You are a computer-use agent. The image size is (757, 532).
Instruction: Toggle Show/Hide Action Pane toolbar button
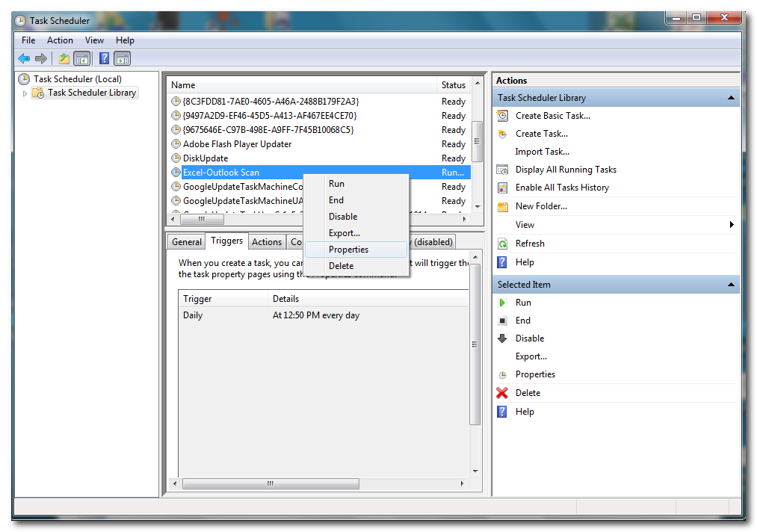[123, 58]
